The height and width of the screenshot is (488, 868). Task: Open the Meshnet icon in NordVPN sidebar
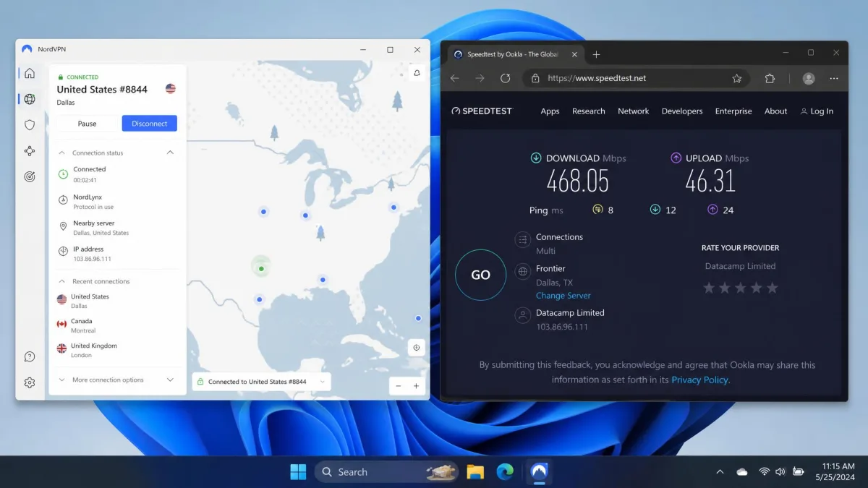[30, 151]
